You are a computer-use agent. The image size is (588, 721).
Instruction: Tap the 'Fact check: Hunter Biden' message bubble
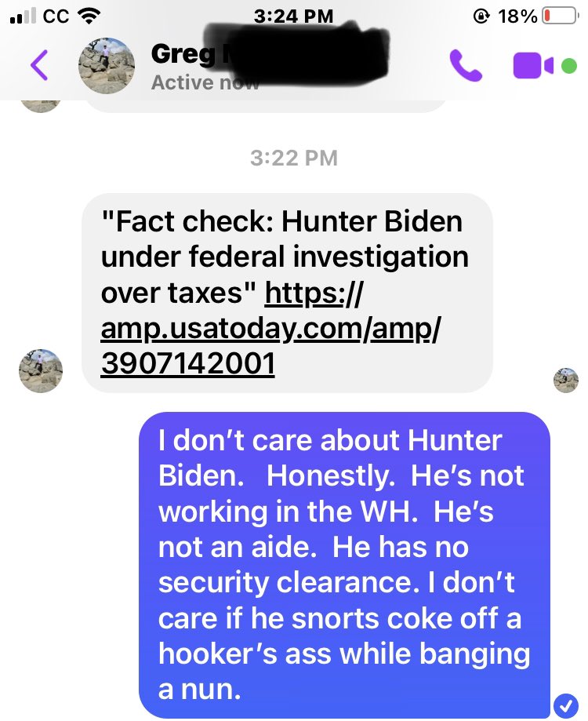pos(287,293)
